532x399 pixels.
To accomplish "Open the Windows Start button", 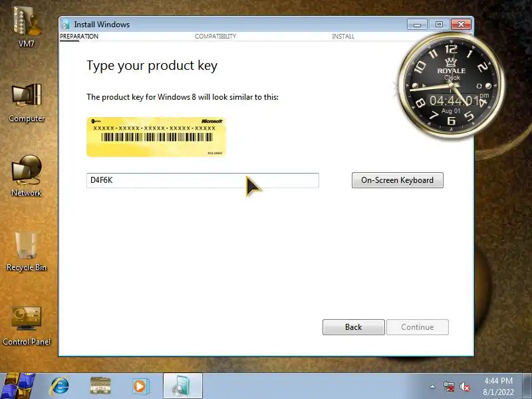I will coord(17,386).
